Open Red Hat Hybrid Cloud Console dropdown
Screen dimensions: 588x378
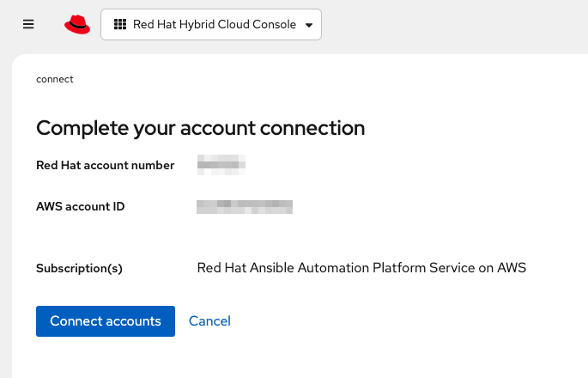(x=211, y=24)
